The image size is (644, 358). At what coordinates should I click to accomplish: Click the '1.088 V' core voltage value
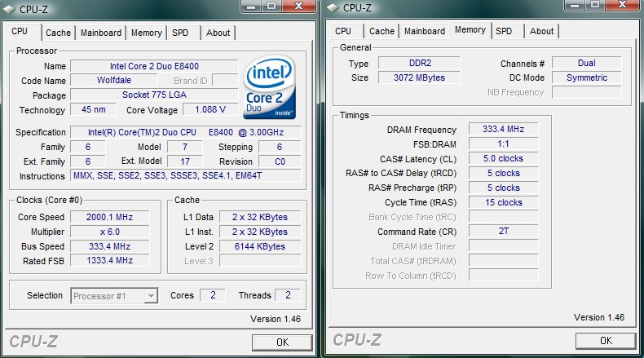210,110
